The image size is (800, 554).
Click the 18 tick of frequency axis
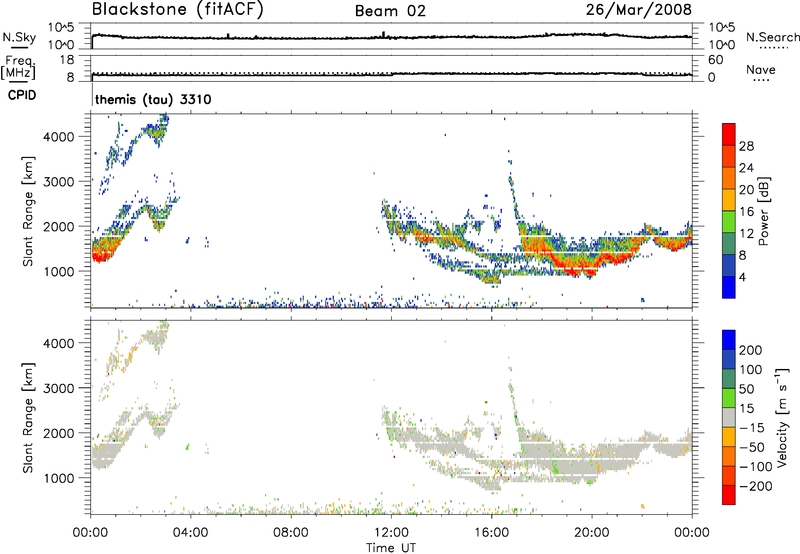point(67,60)
